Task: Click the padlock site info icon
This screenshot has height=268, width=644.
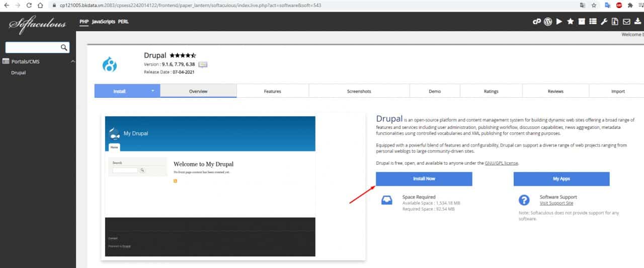Action: click(54, 6)
